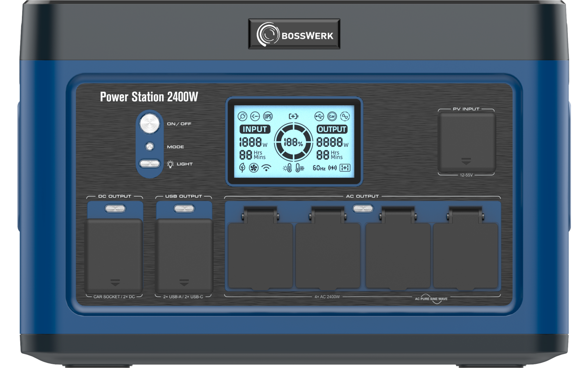Toggle the USB OUTPUT switch button

(x=184, y=209)
